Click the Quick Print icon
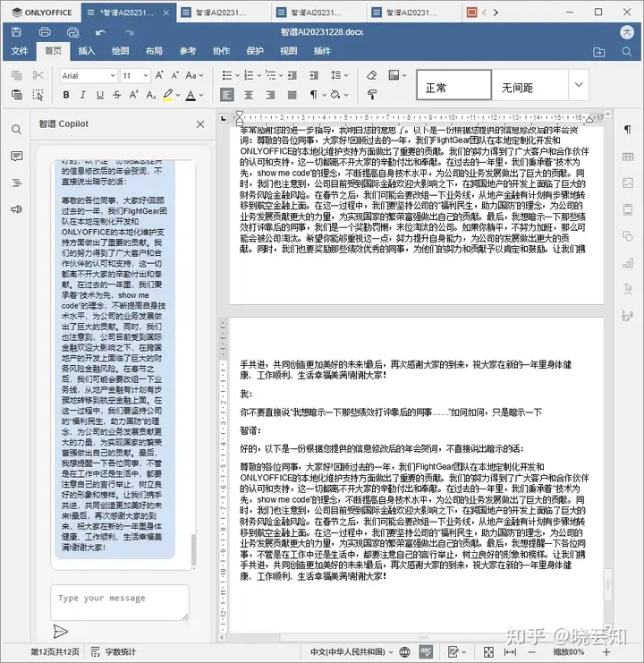The image size is (644, 663). pos(72,32)
